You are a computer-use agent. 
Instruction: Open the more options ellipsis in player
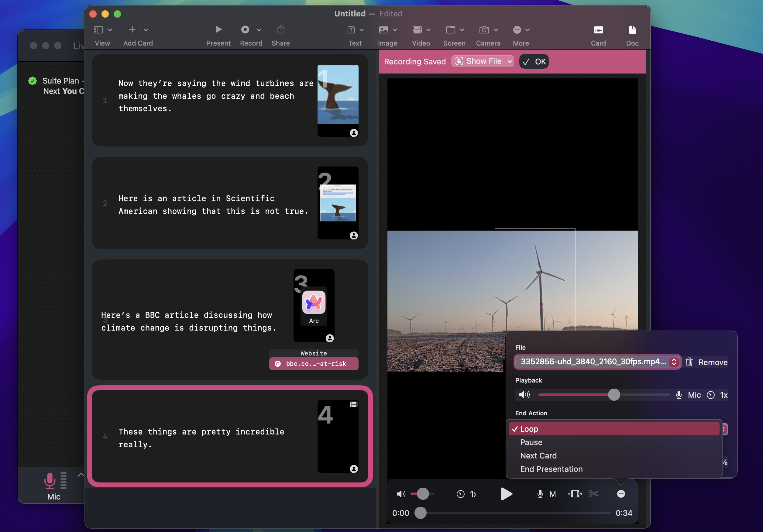pyautogui.click(x=621, y=494)
